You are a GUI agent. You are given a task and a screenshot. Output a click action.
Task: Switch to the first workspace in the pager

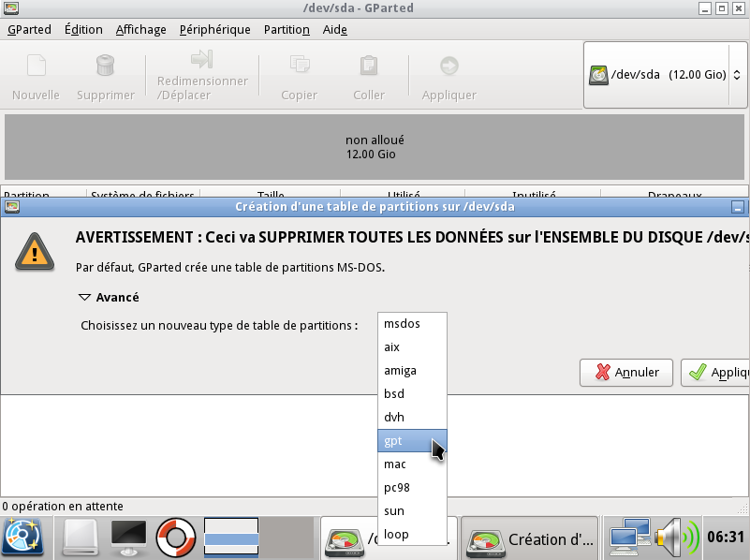point(231,538)
